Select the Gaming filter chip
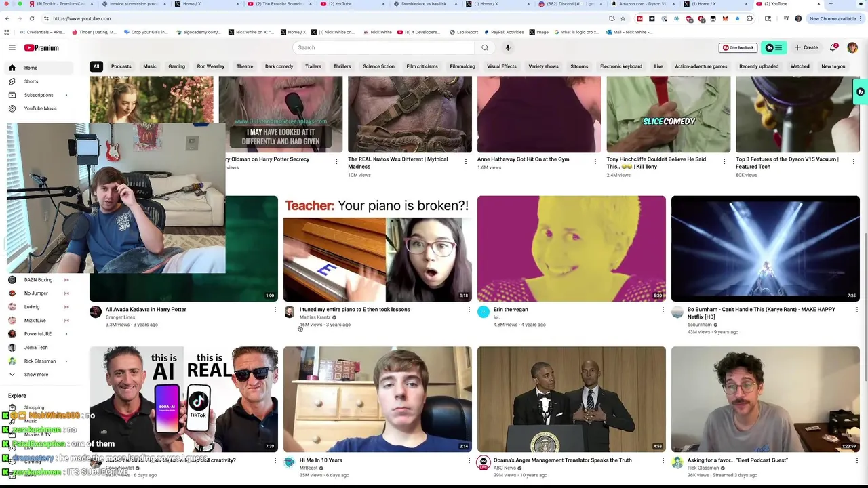 pyautogui.click(x=176, y=66)
